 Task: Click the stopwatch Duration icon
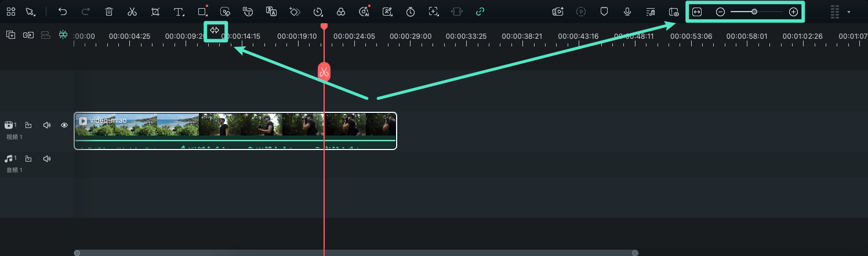[411, 12]
